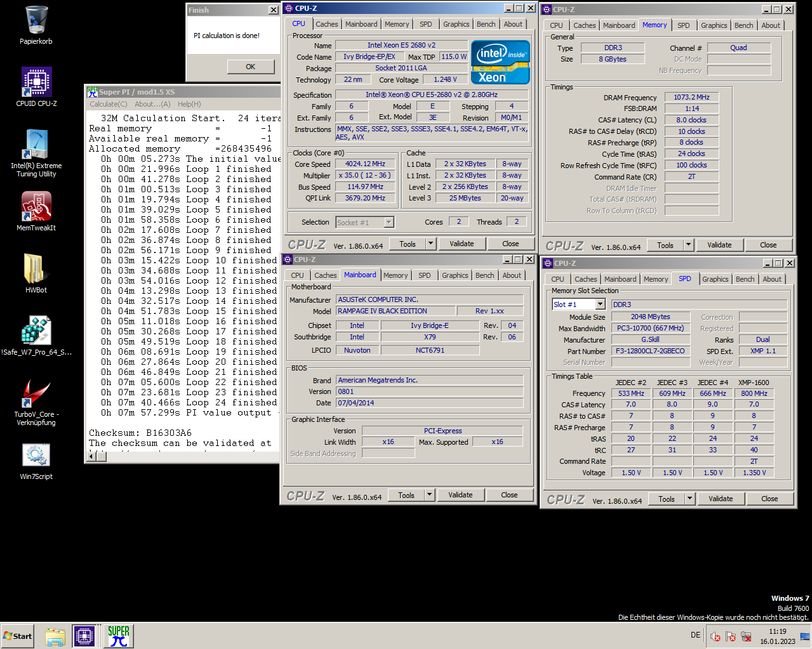Click Core Speed value 4024.12 MHz
This screenshot has width=812, height=649.
[366, 164]
